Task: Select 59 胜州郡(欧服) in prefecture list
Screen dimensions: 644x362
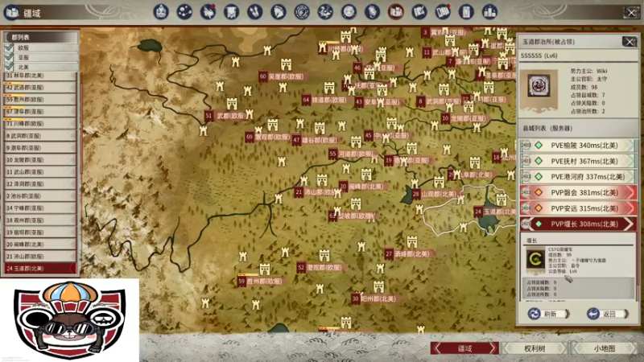Action: (x=39, y=99)
